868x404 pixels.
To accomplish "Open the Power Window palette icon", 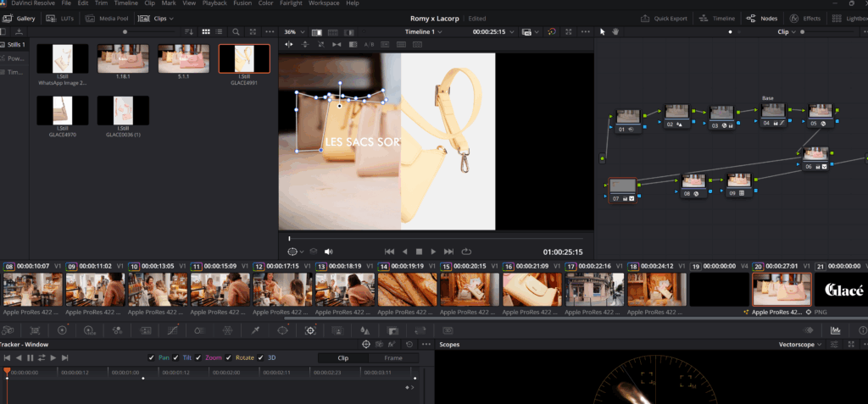I will (282, 330).
